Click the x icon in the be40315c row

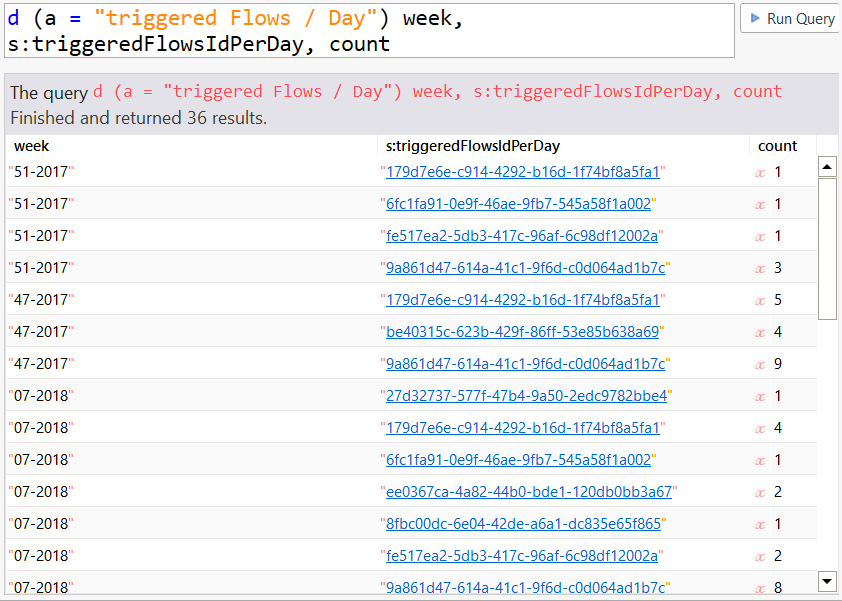761,332
